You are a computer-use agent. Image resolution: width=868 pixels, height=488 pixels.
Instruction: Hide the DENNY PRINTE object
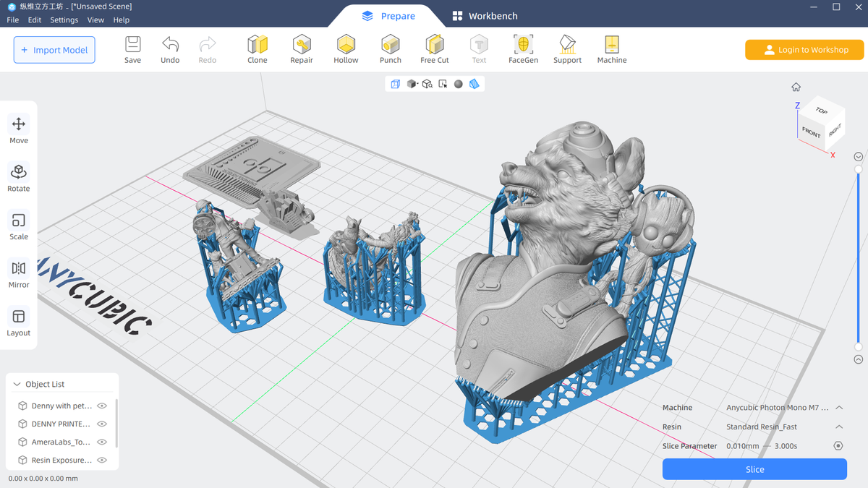pos(102,424)
